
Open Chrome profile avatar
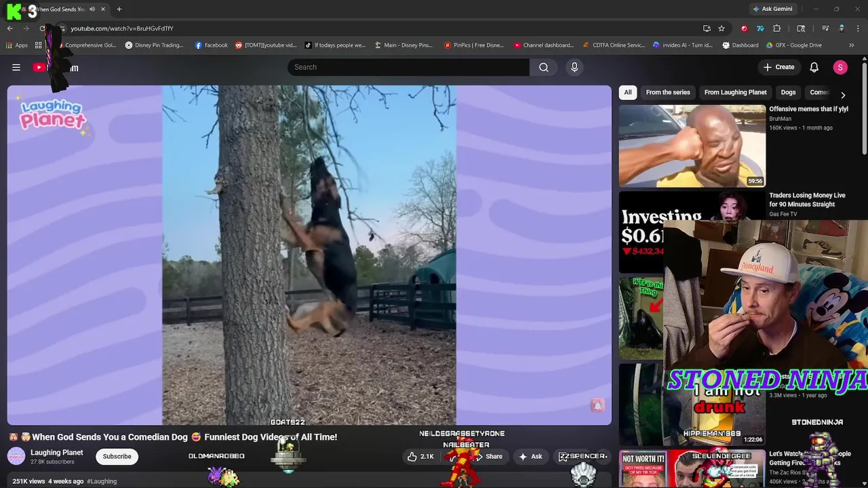pos(842,28)
